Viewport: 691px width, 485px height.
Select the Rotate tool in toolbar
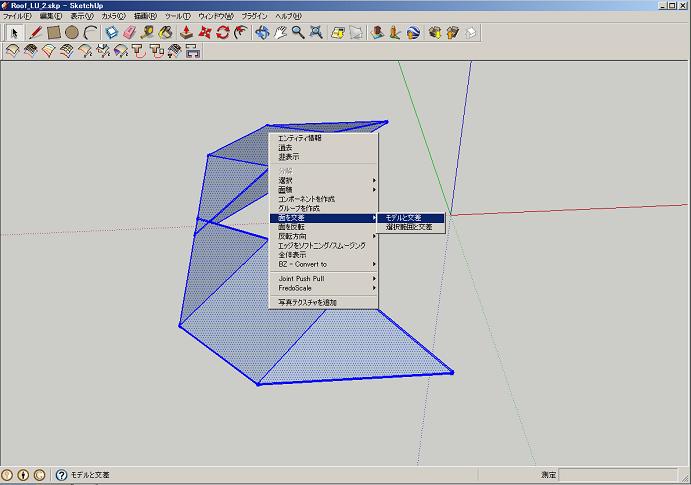[x=223, y=32]
